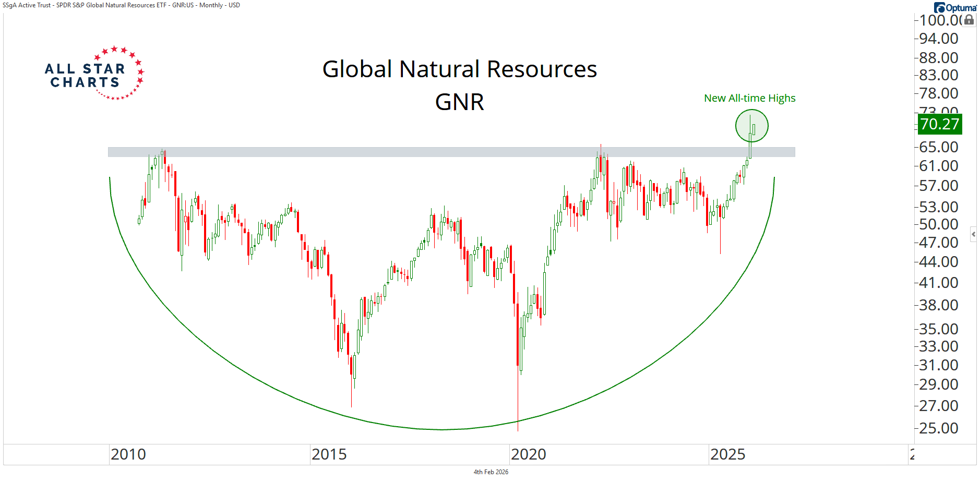Click the 2010 label on time axis
Viewport: 980px width, 482px height.
tap(128, 454)
